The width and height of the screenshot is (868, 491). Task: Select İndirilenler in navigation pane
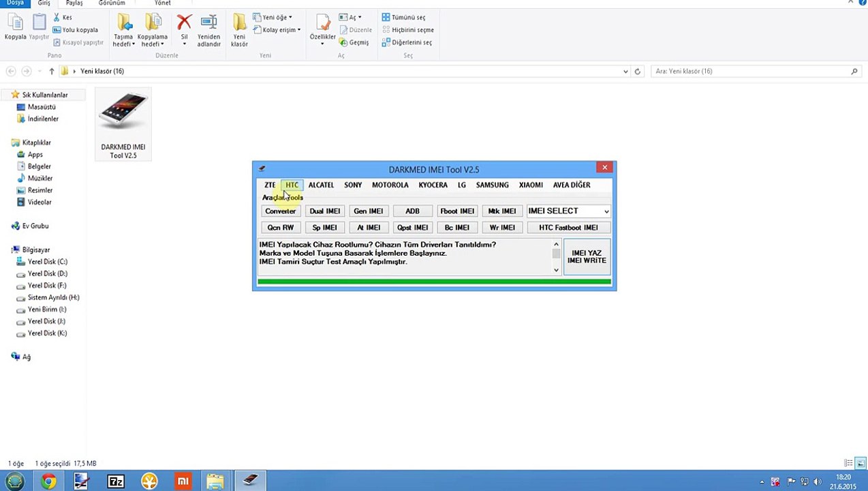[43, 119]
